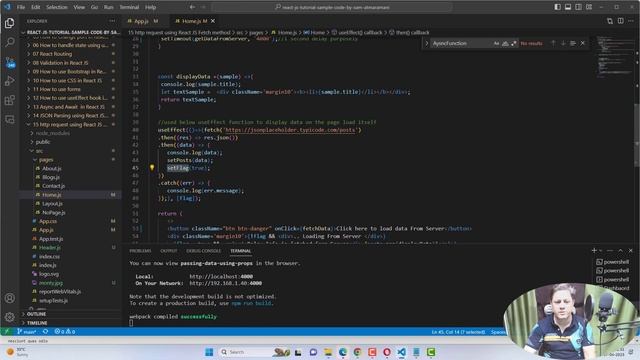This screenshot has height=360, width=640.
Task: Expand the node_modules folder
Action: pos(71,133)
